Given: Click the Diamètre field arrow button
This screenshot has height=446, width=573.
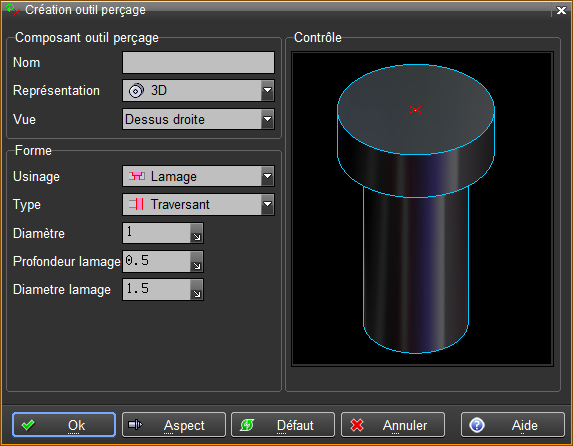Looking at the screenshot, I should (x=197, y=233).
